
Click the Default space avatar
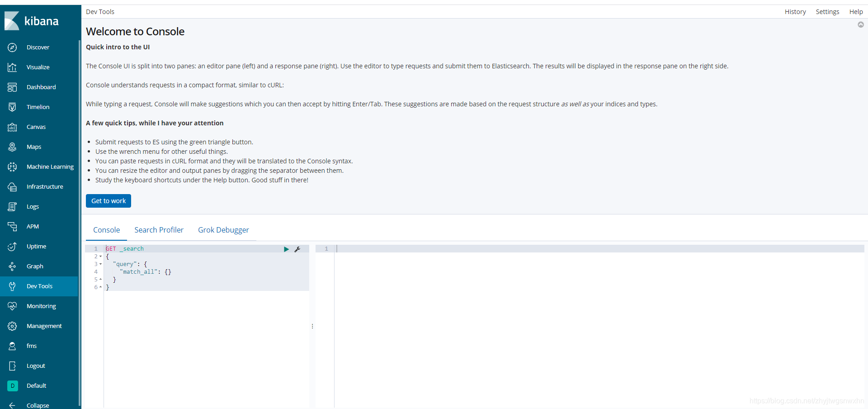[13, 386]
